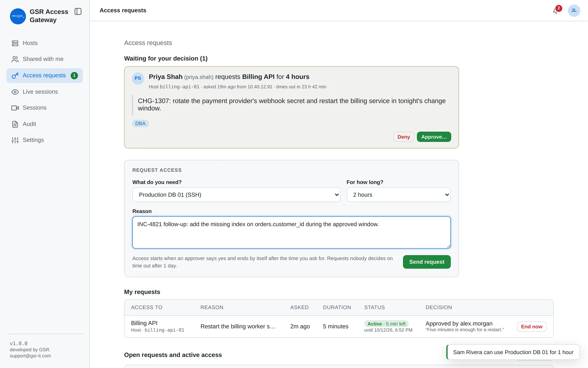Click the grey 'Access requests' page heading
This screenshot has width=588, height=368.
tap(148, 43)
